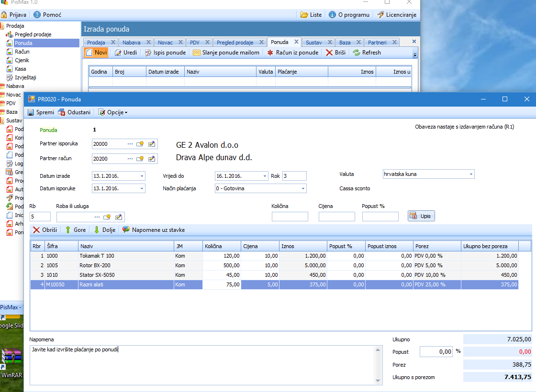Refresh the offers list

[x=367, y=53]
